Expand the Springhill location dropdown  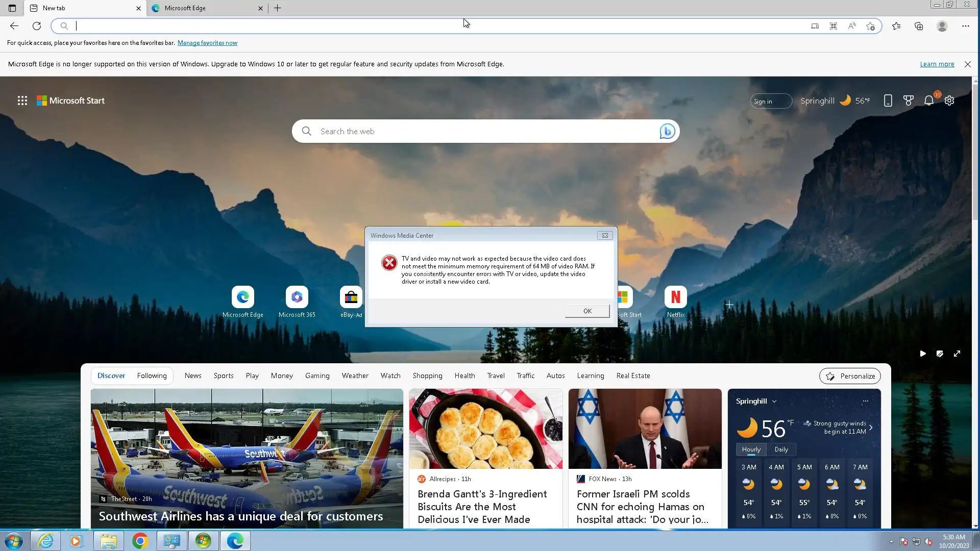[x=774, y=402]
